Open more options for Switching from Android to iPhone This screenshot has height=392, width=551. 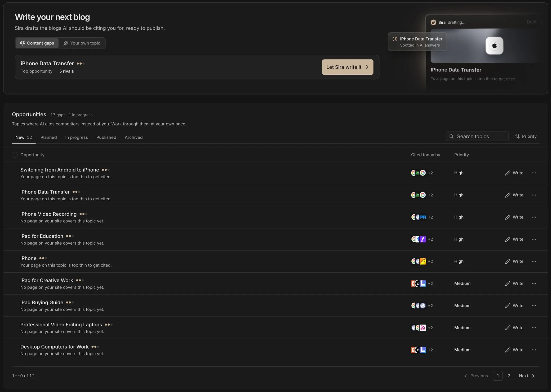pyautogui.click(x=534, y=173)
